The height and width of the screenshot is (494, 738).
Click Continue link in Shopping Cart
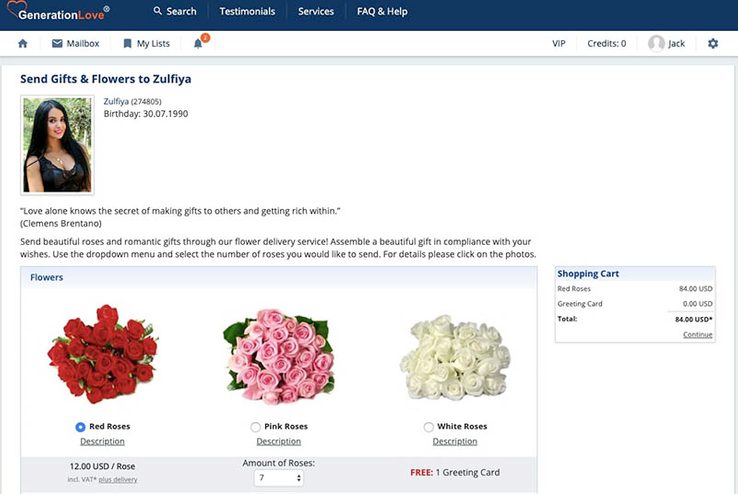[697, 335]
